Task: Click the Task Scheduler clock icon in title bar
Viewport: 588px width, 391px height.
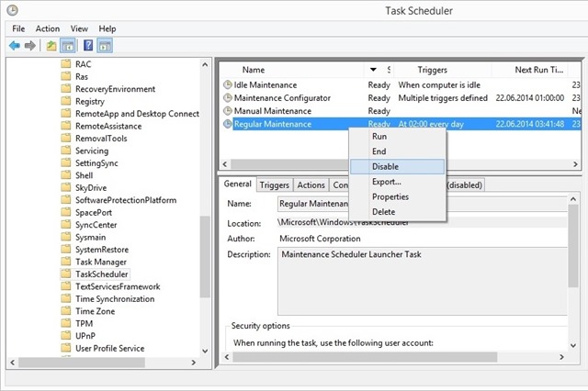Action: pos(12,10)
